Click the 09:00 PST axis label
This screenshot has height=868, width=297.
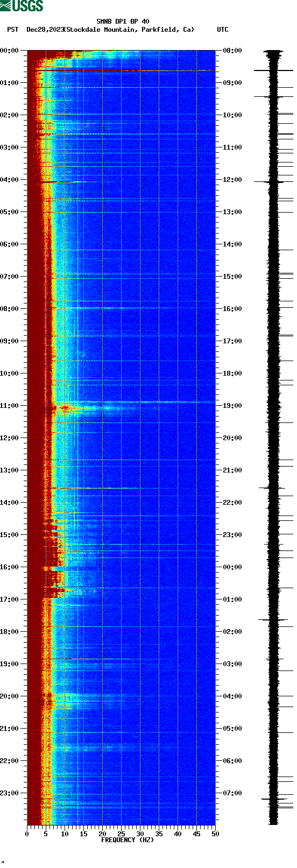point(9,341)
